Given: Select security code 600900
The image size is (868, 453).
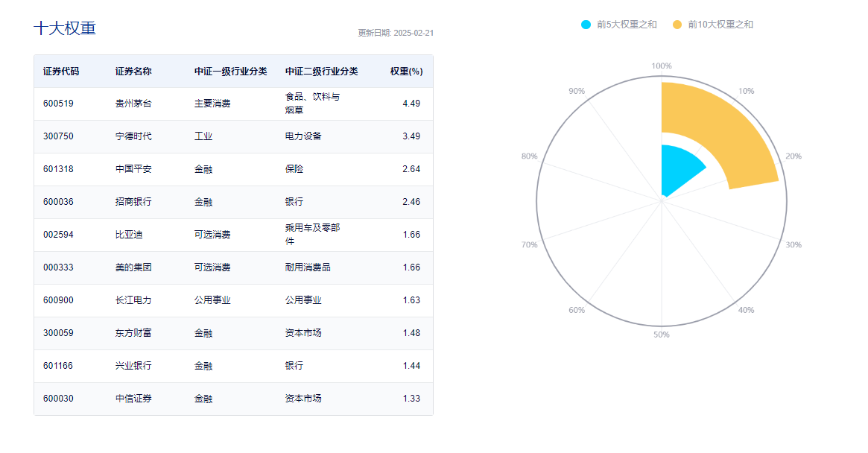Looking at the screenshot, I should pos(58,300).
